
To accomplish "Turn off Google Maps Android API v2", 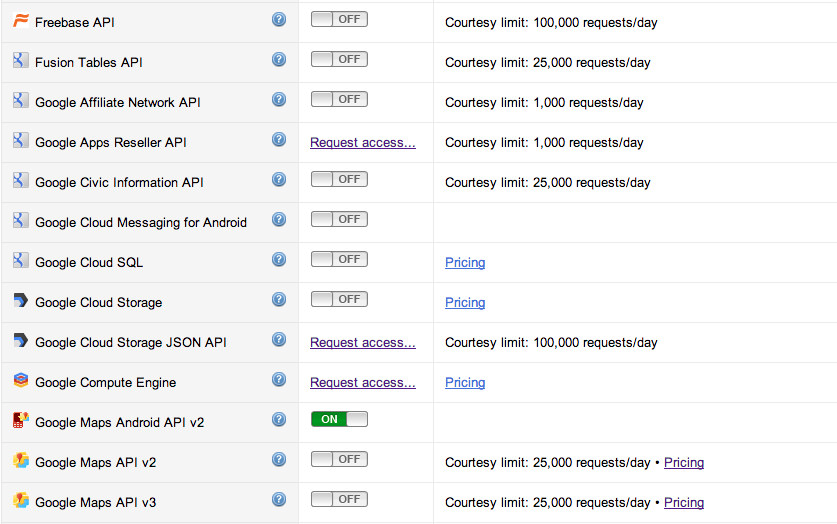I will 339,420.
